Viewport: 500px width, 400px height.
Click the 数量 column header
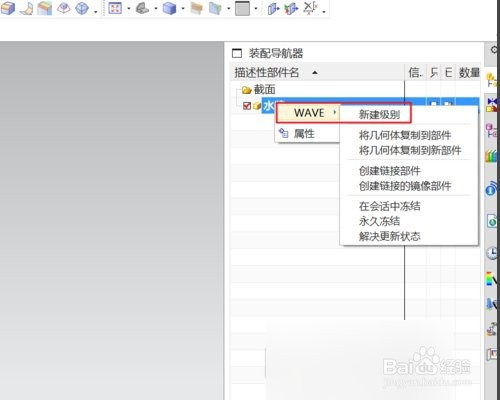click(x=469, y=72)
